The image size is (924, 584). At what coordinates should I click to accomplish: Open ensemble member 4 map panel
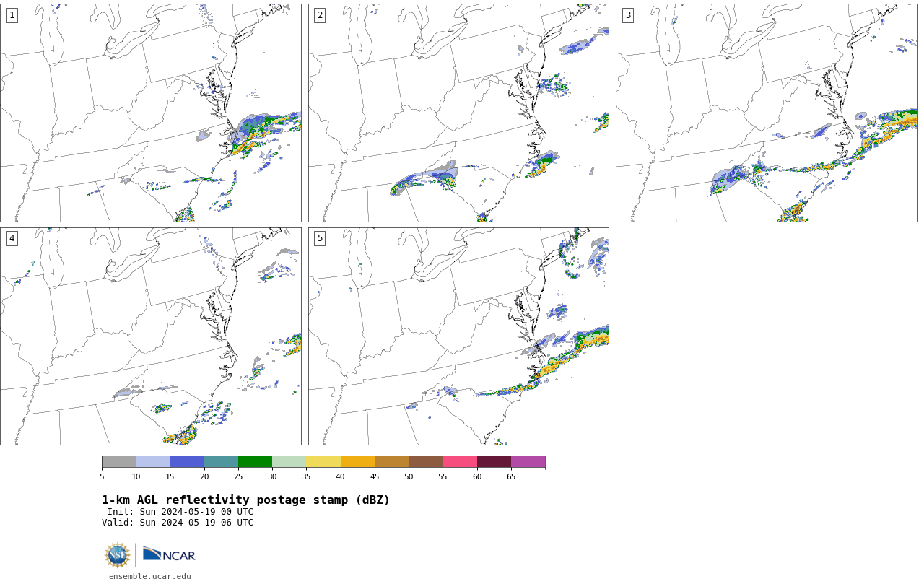(151, 336)
